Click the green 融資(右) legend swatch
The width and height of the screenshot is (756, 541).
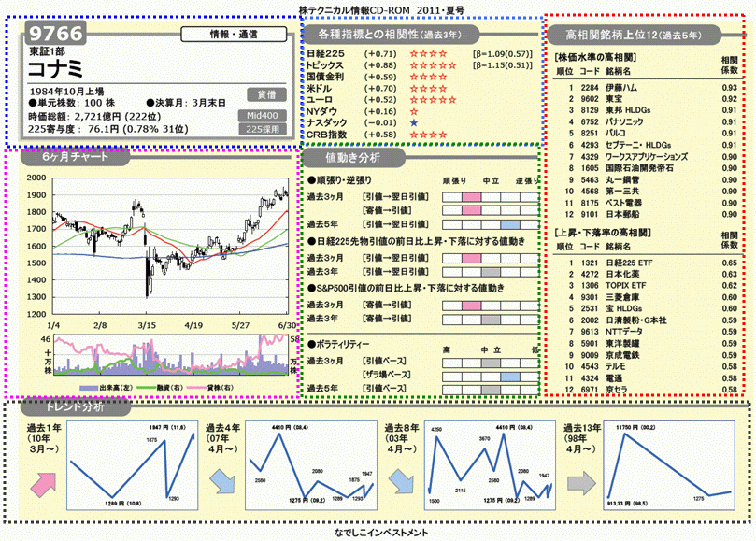(146, 388)
